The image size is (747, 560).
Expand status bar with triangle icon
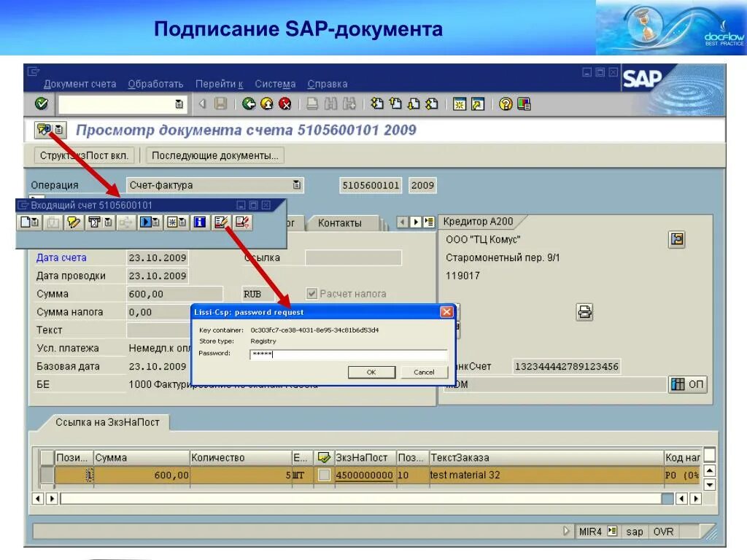click(565, 531)
